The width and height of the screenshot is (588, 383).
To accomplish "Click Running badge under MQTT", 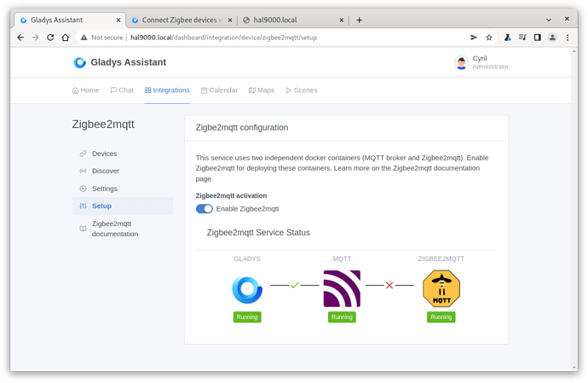I will (342, 317).
